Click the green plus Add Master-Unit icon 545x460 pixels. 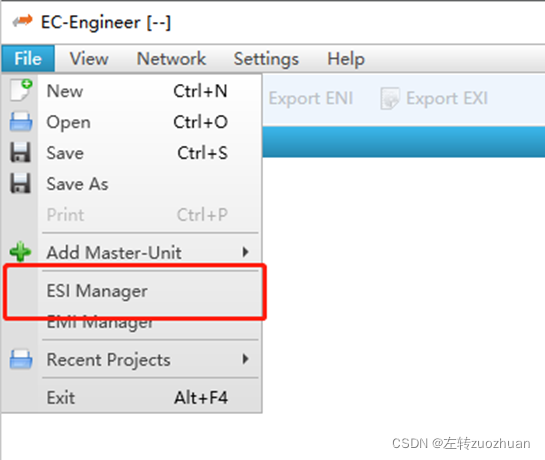(x=21, y=251)
